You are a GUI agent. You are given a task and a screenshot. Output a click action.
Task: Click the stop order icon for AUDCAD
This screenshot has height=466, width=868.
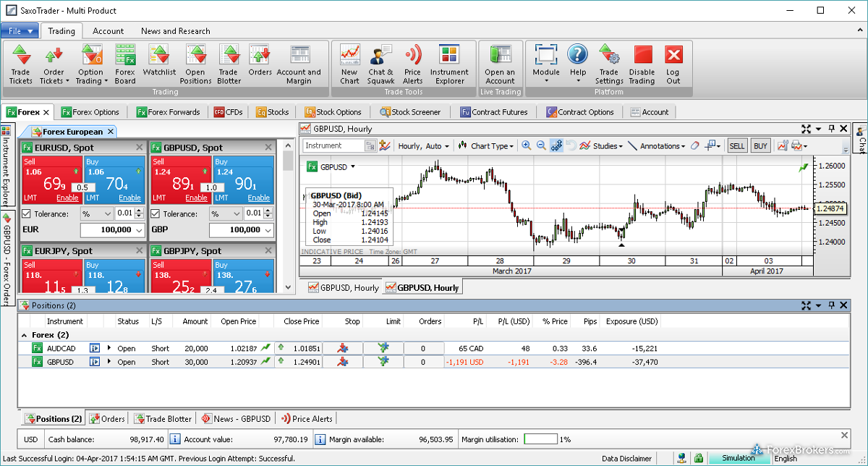pyautogui.click(x=343, y=348)
